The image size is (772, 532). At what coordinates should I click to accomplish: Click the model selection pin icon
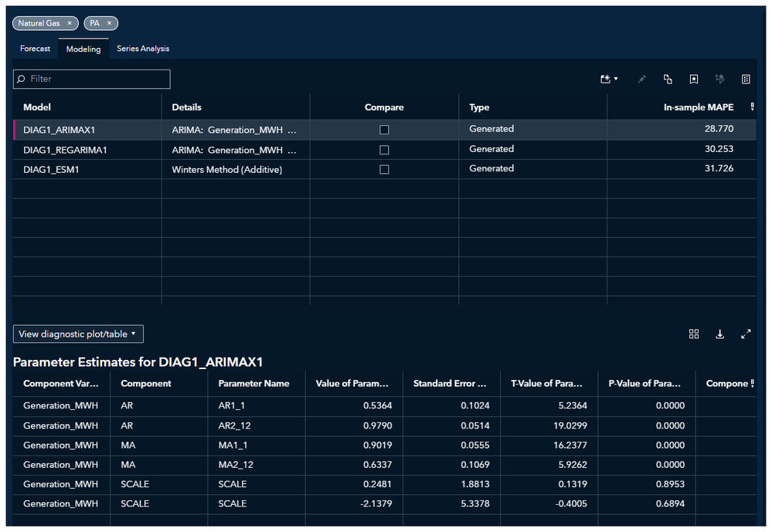[719, 79]
